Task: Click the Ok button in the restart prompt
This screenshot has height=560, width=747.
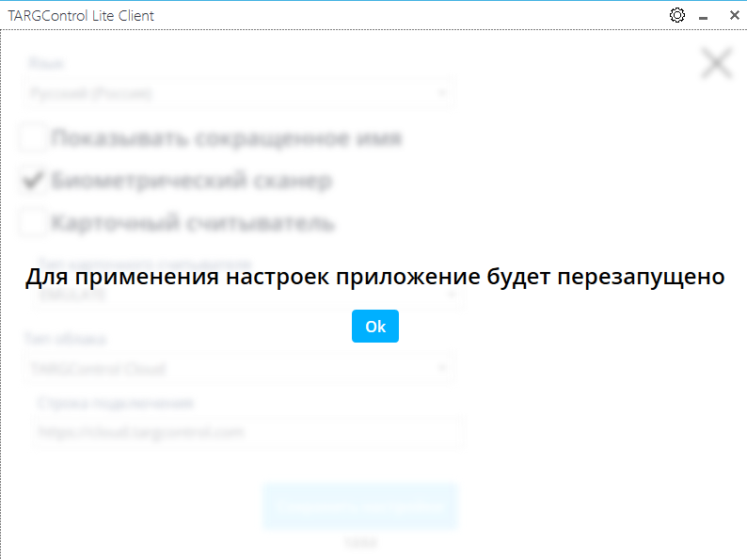Action: 374,327
